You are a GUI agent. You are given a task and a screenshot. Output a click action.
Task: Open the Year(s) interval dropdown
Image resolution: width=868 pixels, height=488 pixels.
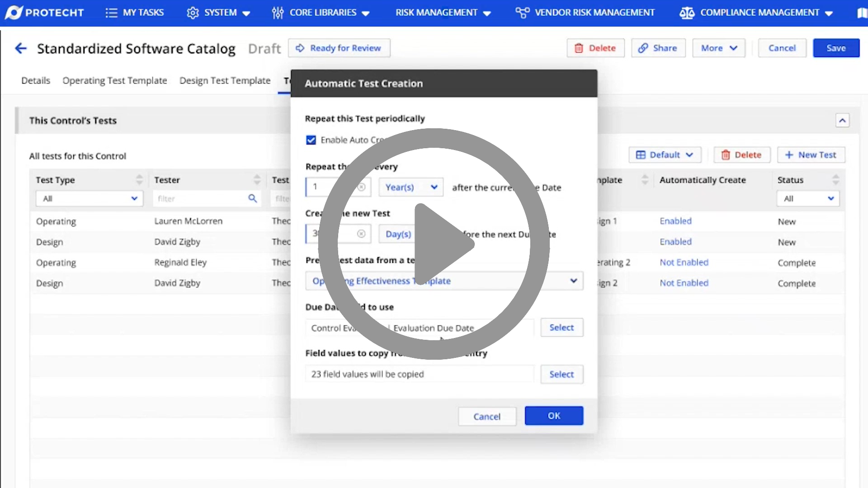click(410, 187)
